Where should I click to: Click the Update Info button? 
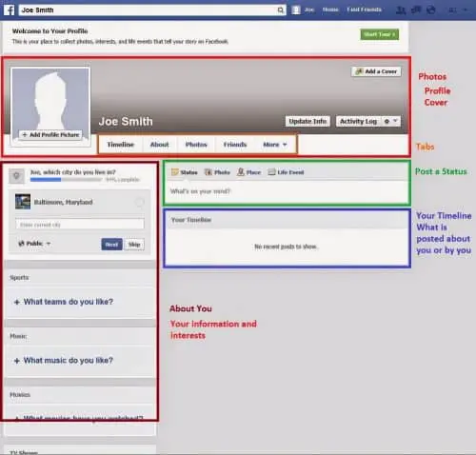307,121
